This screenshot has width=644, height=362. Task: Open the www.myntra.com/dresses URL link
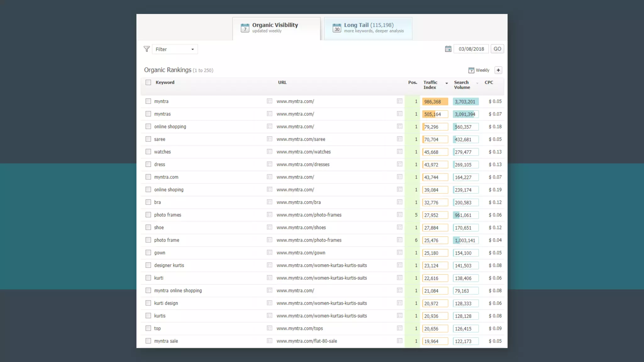click(303, 164)
